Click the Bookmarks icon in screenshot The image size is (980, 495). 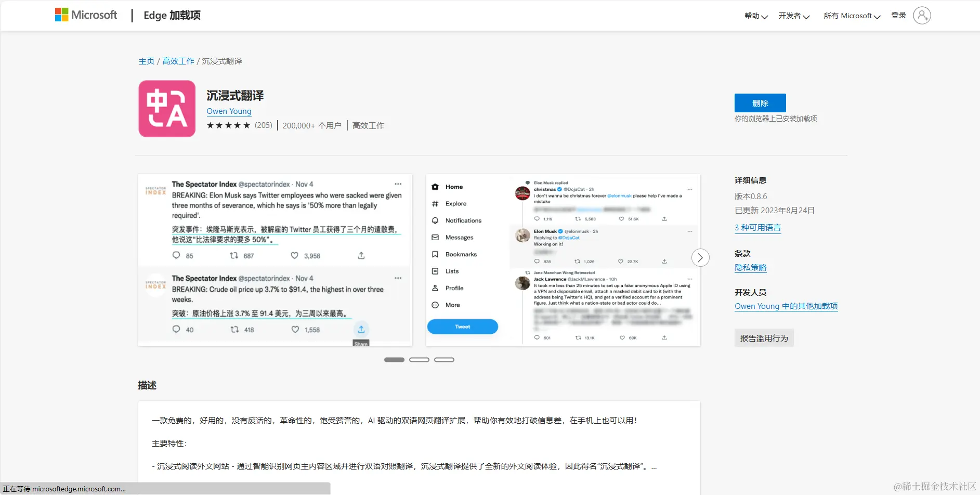(x=435, y=254)
